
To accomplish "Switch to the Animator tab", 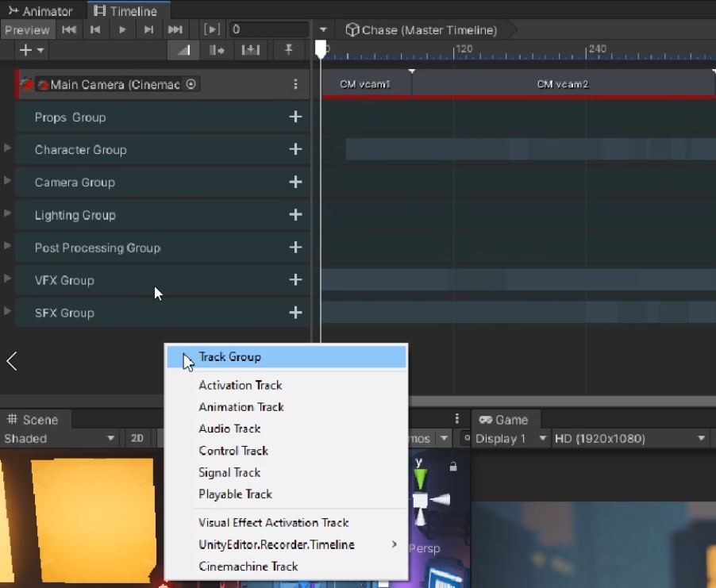I will (40, 11).
